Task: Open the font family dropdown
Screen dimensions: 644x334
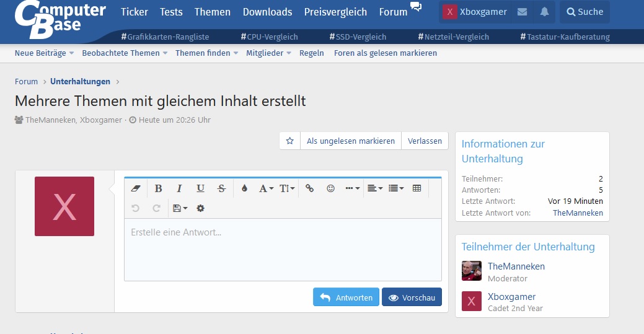Action: [x=266, y=188]
